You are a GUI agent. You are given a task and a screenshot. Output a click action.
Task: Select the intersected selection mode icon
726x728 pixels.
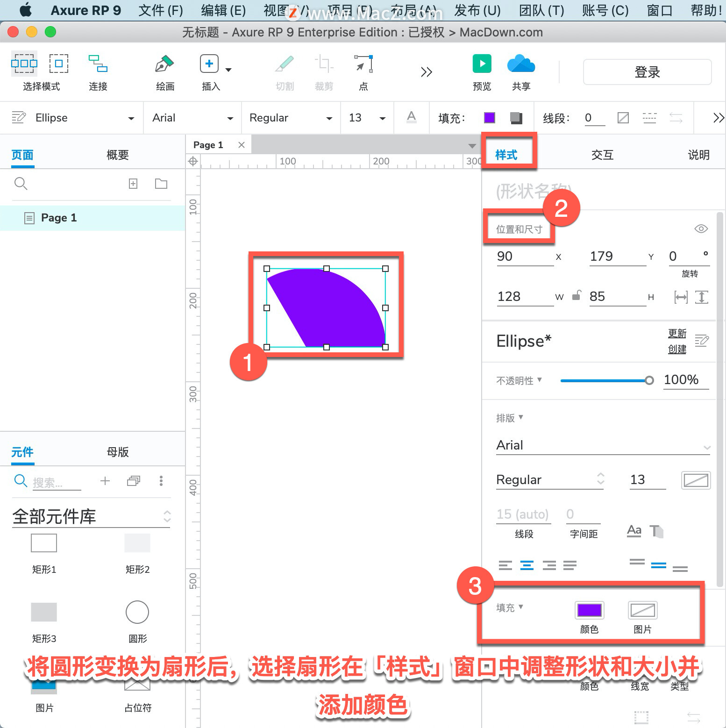24,64
